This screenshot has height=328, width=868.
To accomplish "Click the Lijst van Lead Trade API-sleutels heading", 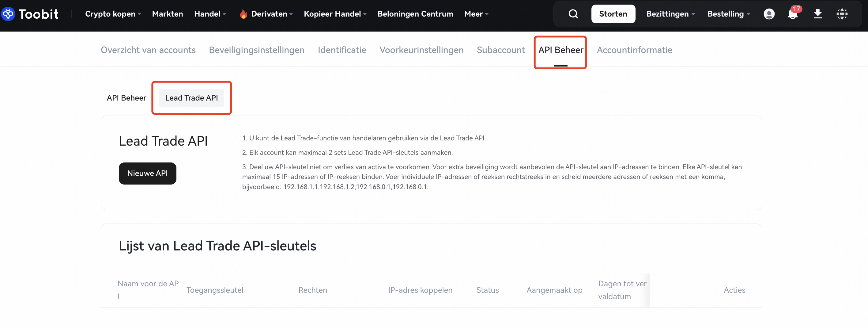I will click(217, 246).
